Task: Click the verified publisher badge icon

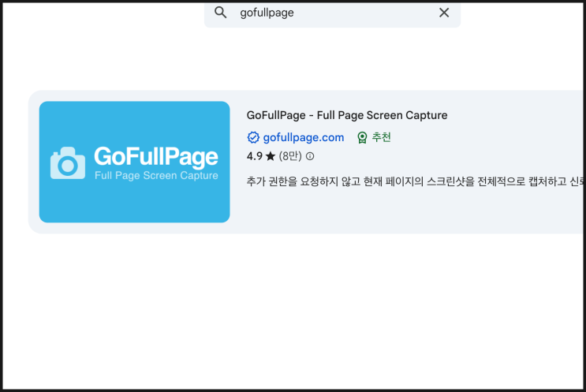Action: (x=253, y=137)
